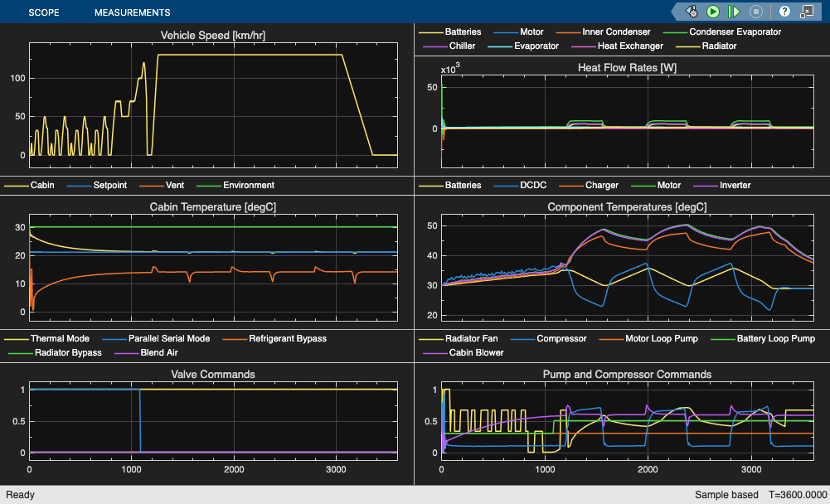The height and width of the screenshot is (504, 830).
Task: Toggle the Charger legend entry
Action: [x=590, y=186]
